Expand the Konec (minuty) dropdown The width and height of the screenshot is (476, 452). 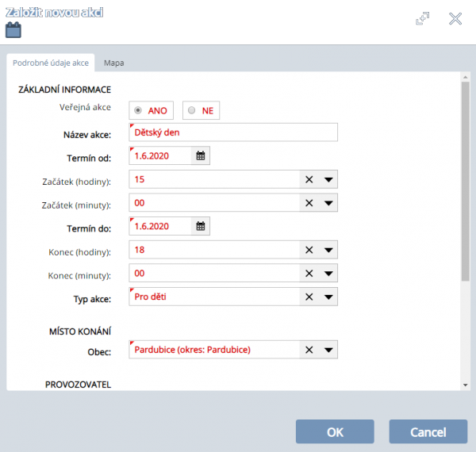point(329,274)
